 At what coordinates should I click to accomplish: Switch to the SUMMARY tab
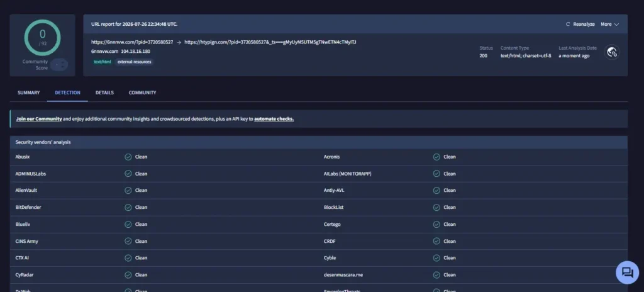point(29,93)
